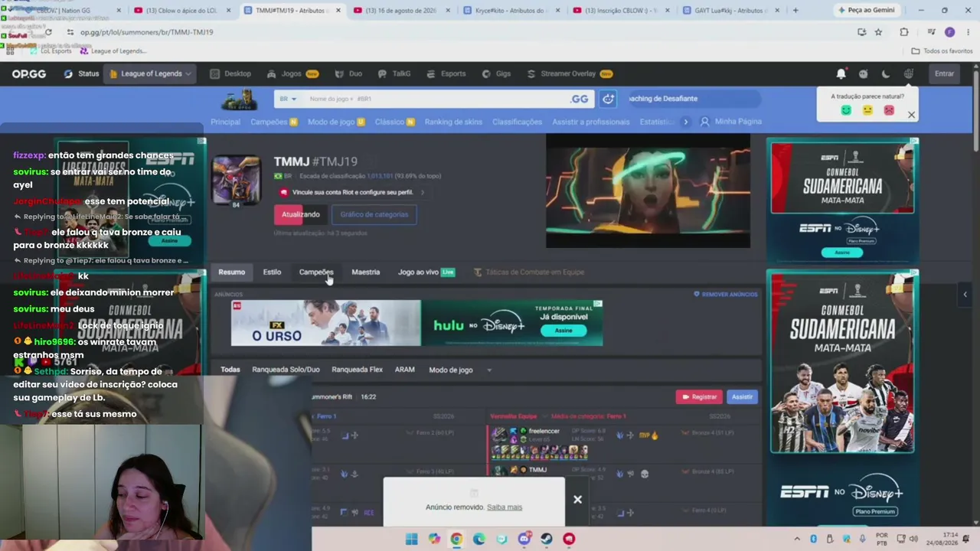Expand the BR region dropdown

point(288,99)
